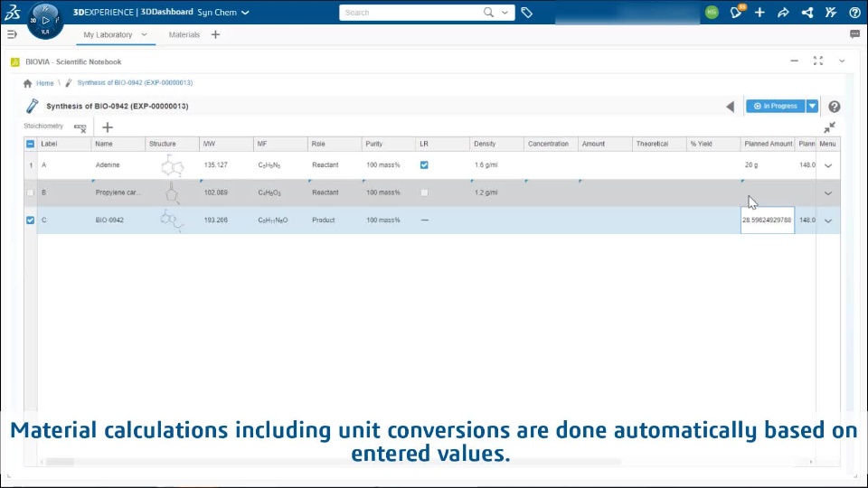This screenshot has width=868, height=488.
Task: Go to Home breadcrumb link
Action: pos(45,83)
